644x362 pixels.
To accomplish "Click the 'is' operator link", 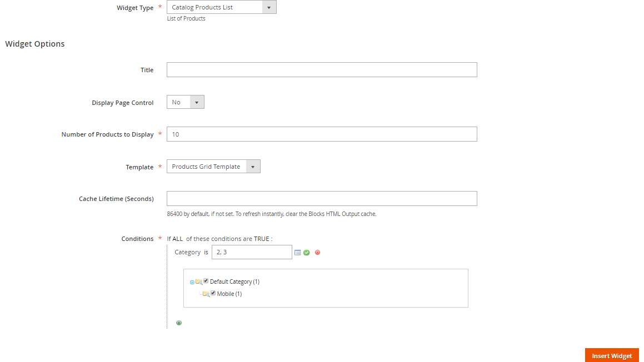I will coord(206,252).
